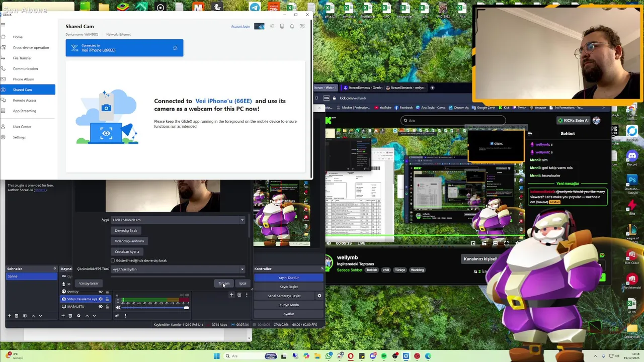Delete selected source in Kaynaklar
644x362 pixels.
click(x=70, y=316)
